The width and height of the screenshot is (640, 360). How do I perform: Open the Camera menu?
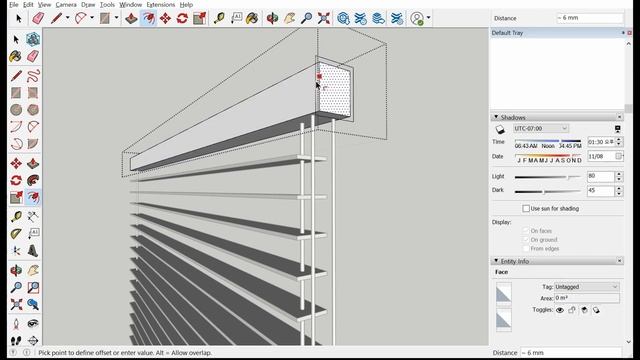pyautogui.click(x=66, y=4)
